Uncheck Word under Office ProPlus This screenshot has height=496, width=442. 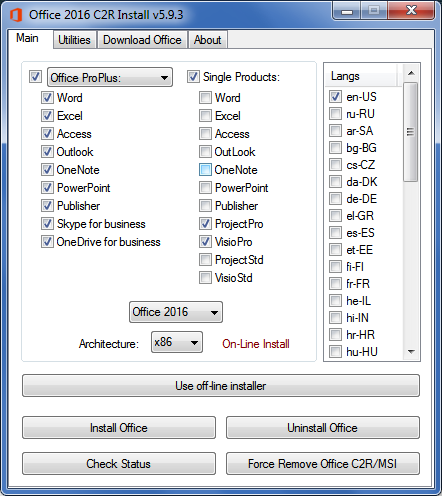click(x=47, y=98)
